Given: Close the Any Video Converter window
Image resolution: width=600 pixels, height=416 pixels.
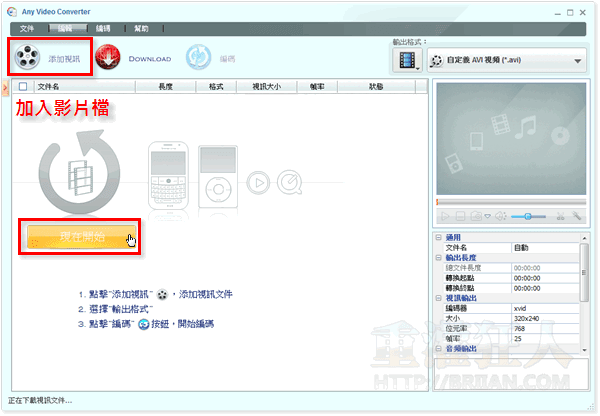Looking at the screenshot, I should 583,13.
